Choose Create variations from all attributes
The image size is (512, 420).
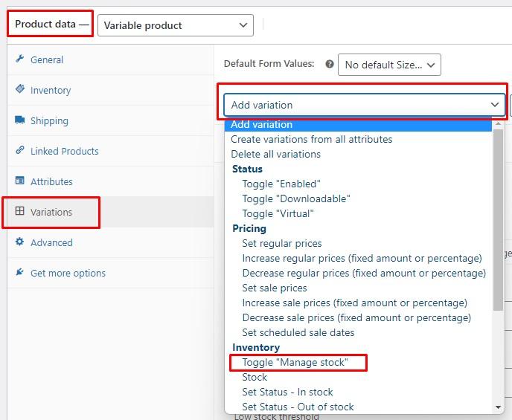click(311, 139)
